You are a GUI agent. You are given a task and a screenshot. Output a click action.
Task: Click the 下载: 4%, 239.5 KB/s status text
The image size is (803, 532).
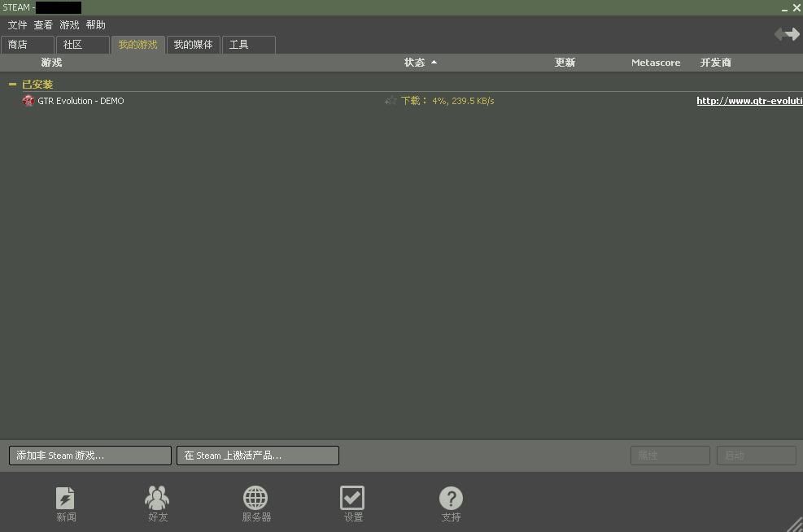447,101
